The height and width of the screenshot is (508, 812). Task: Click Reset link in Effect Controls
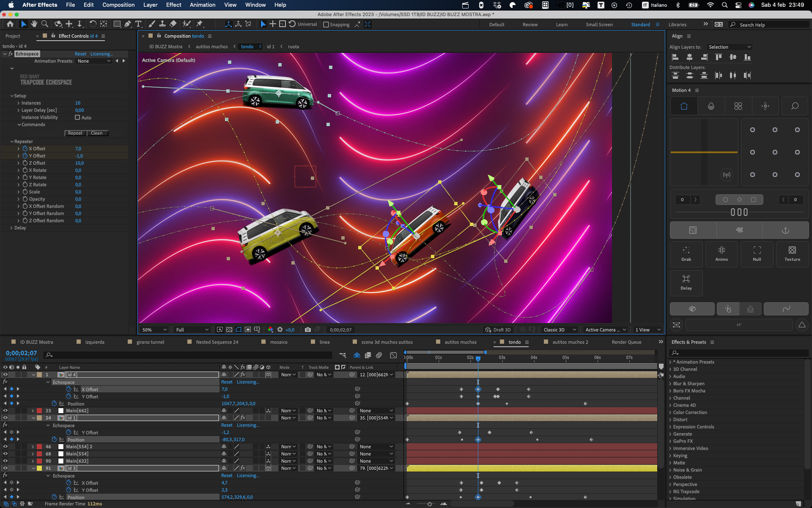point(80,54)
